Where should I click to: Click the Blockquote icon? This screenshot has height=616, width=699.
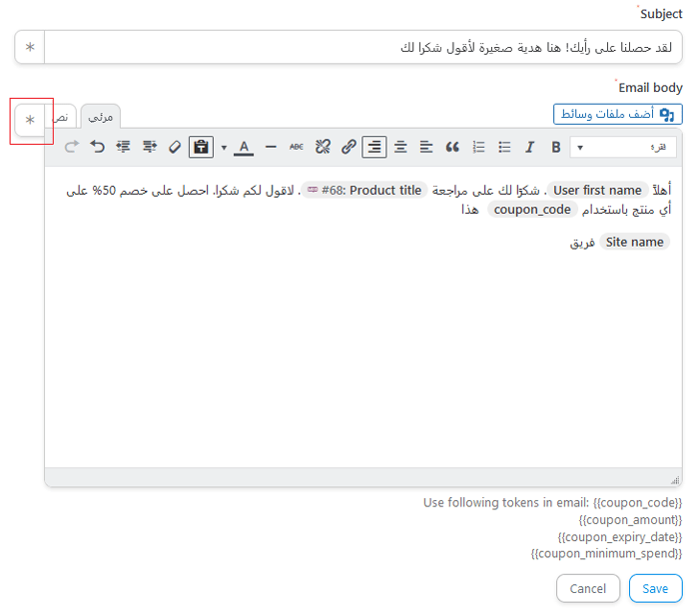tap(452, 147)
